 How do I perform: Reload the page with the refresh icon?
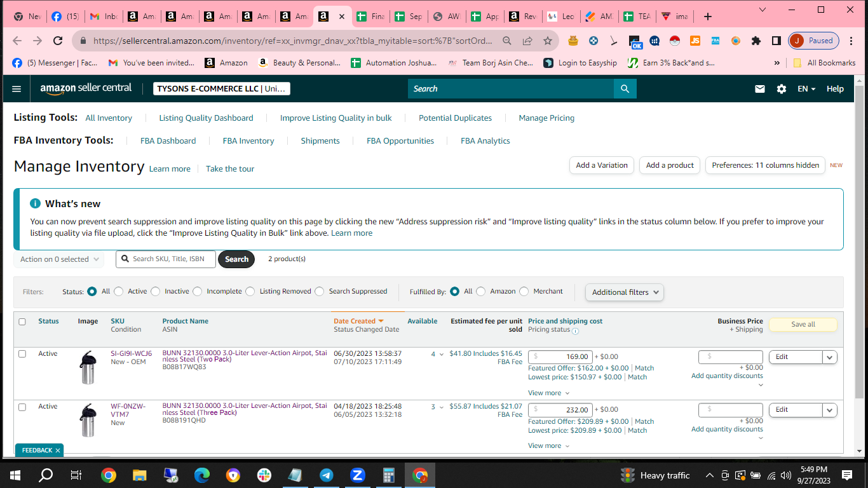[x=58, y=41]
